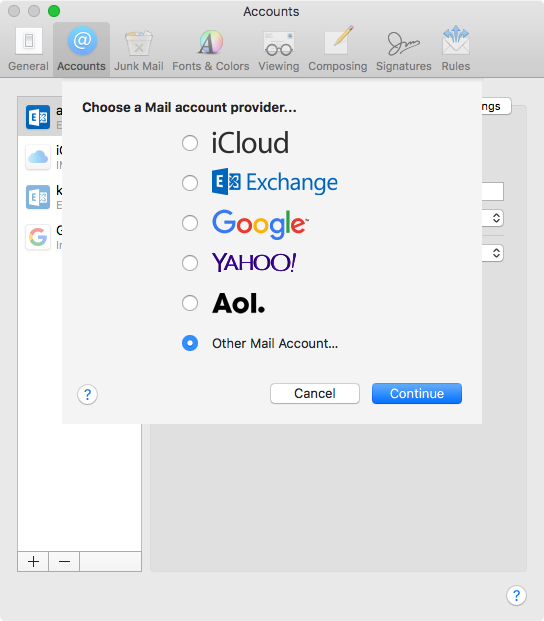Select the iCloud account in sidebar
544x621 pixels.
click(40, 157)
